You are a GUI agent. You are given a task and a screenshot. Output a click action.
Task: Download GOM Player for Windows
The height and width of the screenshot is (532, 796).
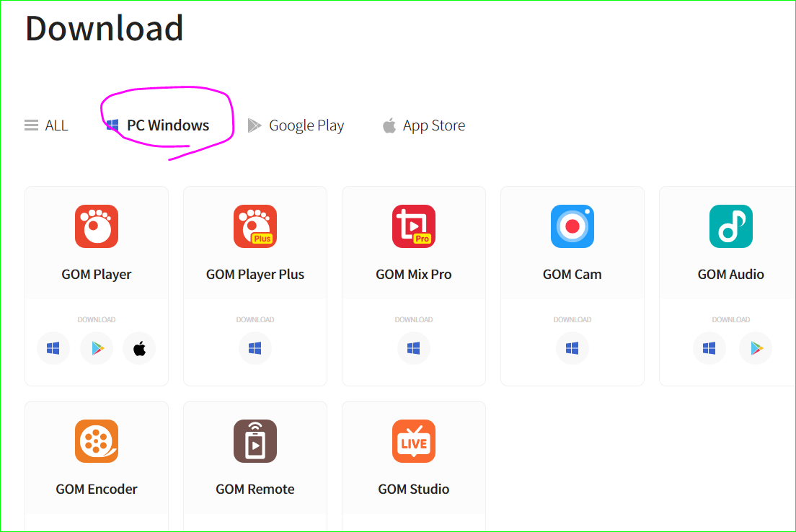(x=53, y=348)
